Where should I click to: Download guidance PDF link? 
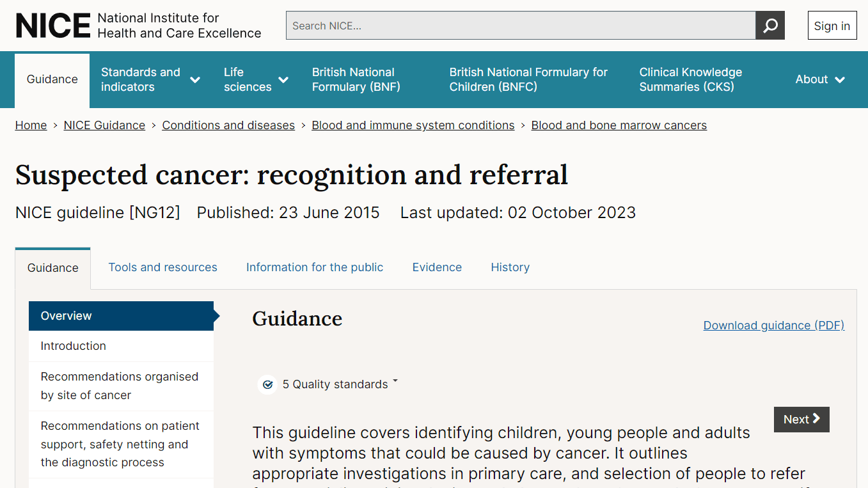774,326
